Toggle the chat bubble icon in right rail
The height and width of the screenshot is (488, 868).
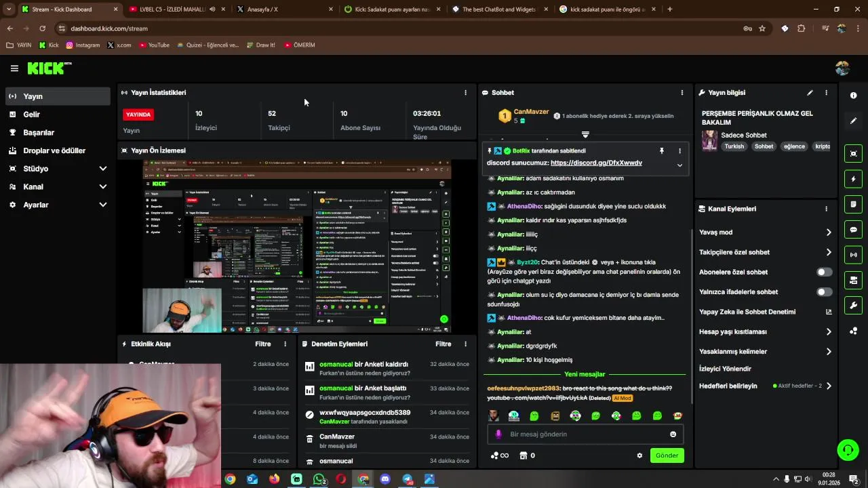click(x=854, y=230)
